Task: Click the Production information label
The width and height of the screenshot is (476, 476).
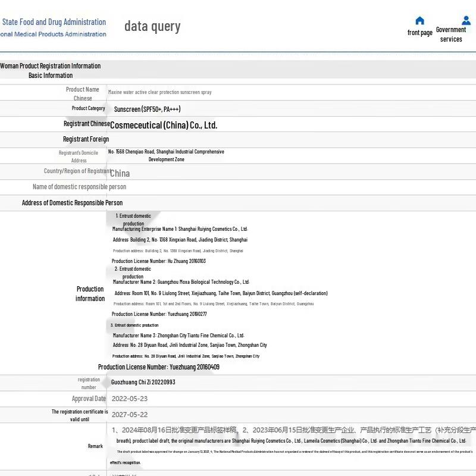Action: tap(90, 293)
